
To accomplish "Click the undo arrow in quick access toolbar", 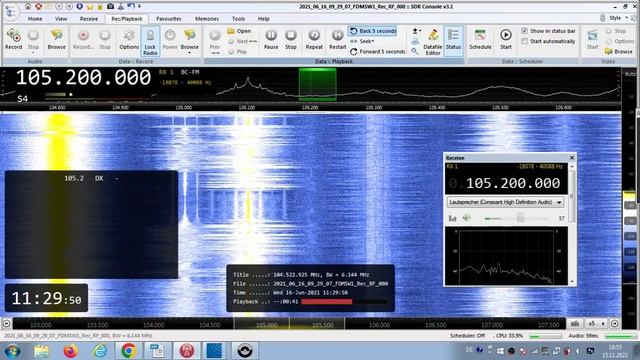I will click(x=131, y=7).
